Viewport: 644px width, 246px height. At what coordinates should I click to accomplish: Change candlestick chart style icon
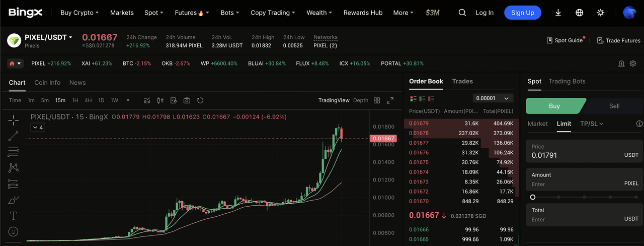160,100
